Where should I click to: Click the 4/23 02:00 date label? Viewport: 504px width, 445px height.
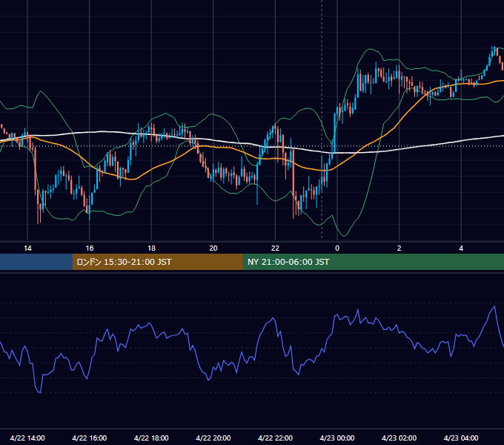(x=399, y=438)
